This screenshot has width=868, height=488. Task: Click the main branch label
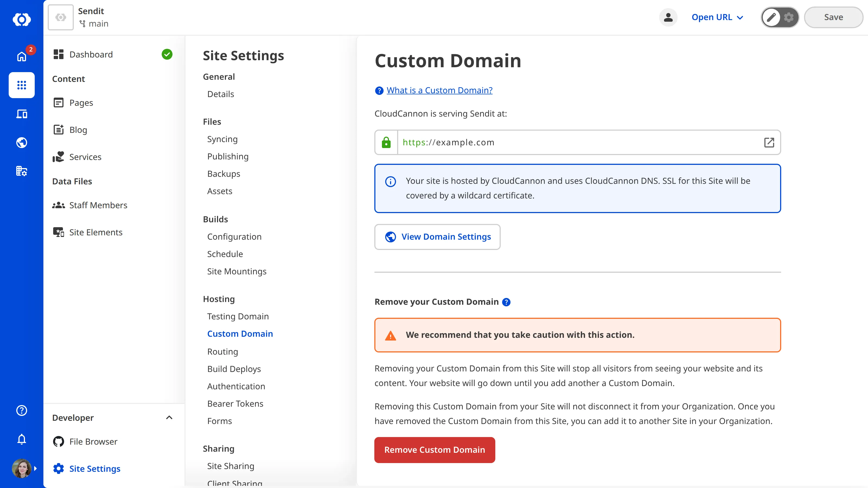pyautogui.click(x=94, y=24)
